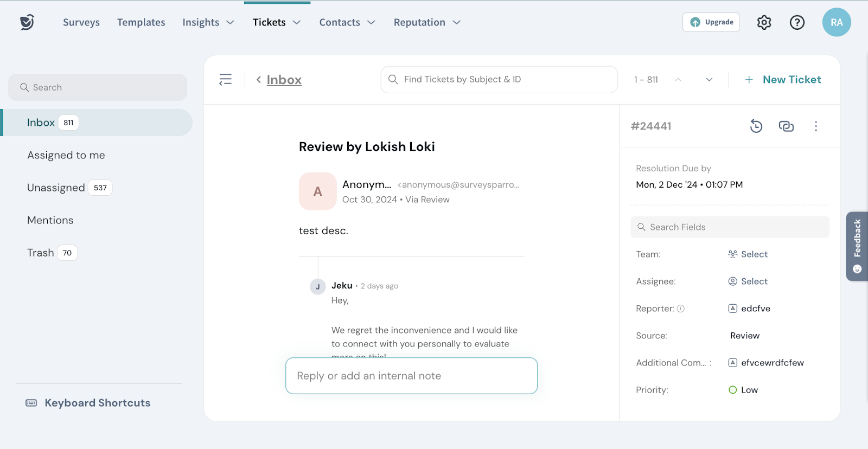The image size is (868, 449).
Task: Go to previous ticket with up arrow
Action: point(678,80)
